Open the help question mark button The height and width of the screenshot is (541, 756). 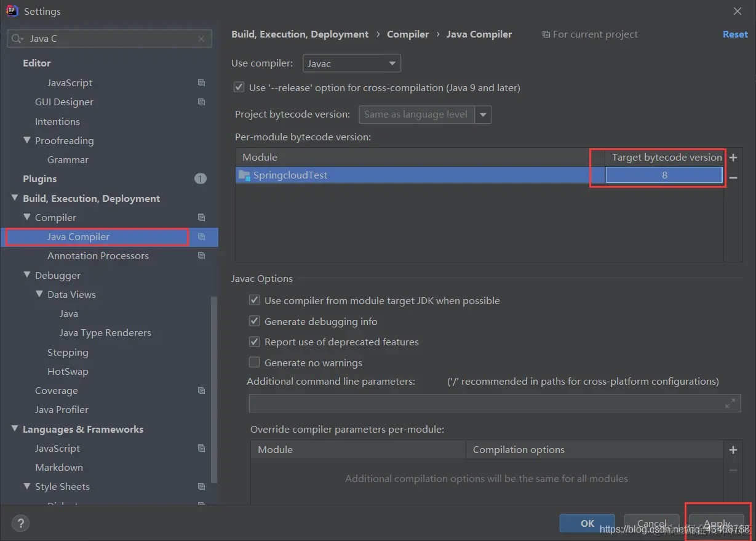20,524
